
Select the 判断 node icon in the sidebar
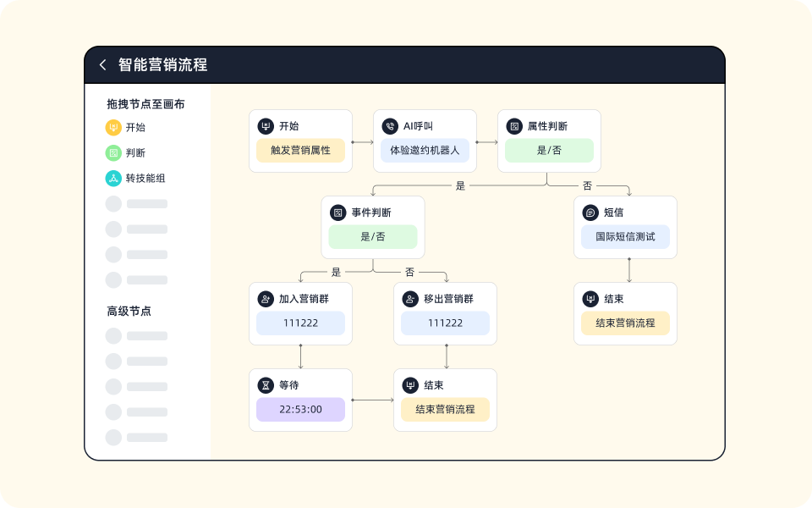112,153
